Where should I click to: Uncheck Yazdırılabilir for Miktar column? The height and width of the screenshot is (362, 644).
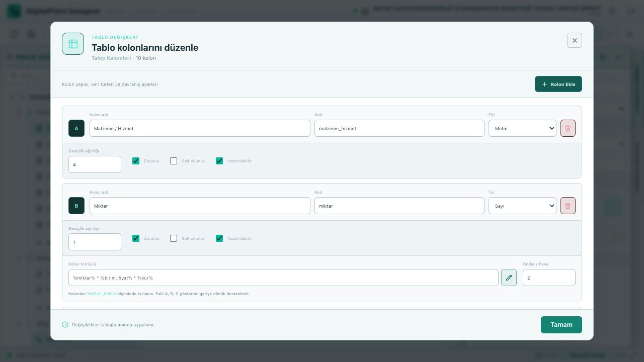click(x=219, y=238)
